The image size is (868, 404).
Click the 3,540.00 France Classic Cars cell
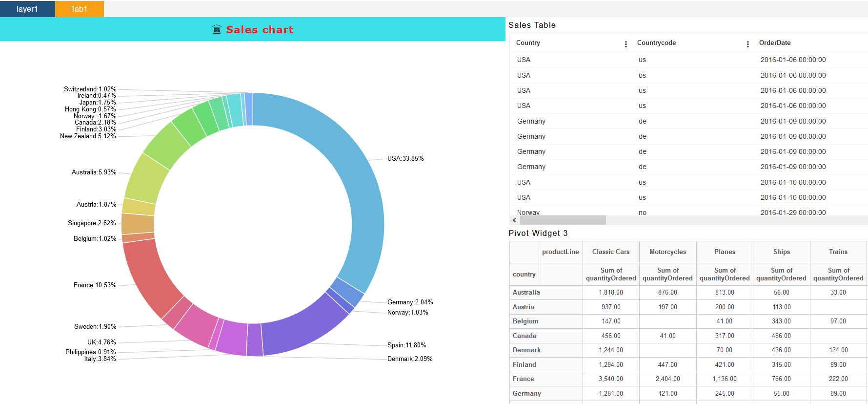611,379
